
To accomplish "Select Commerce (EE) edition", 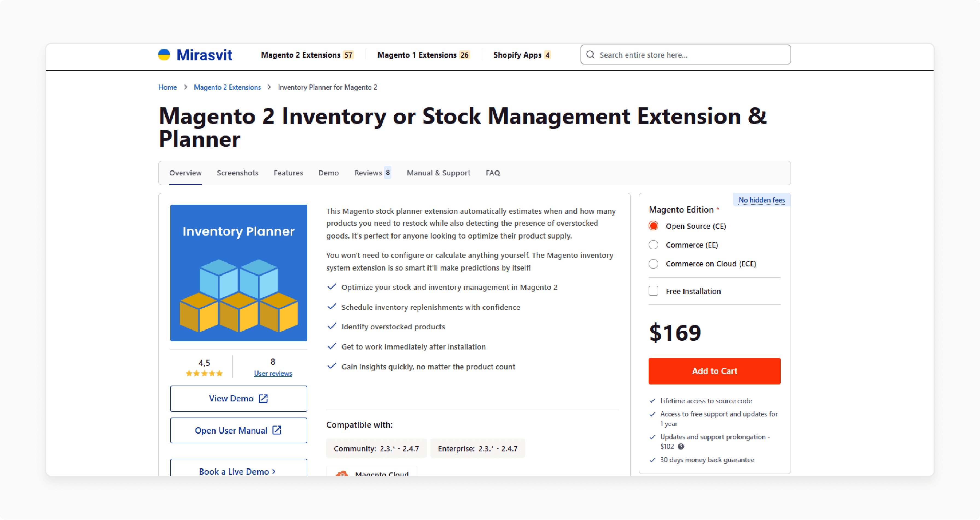I will pyautogui.click(x=653, y=245).
